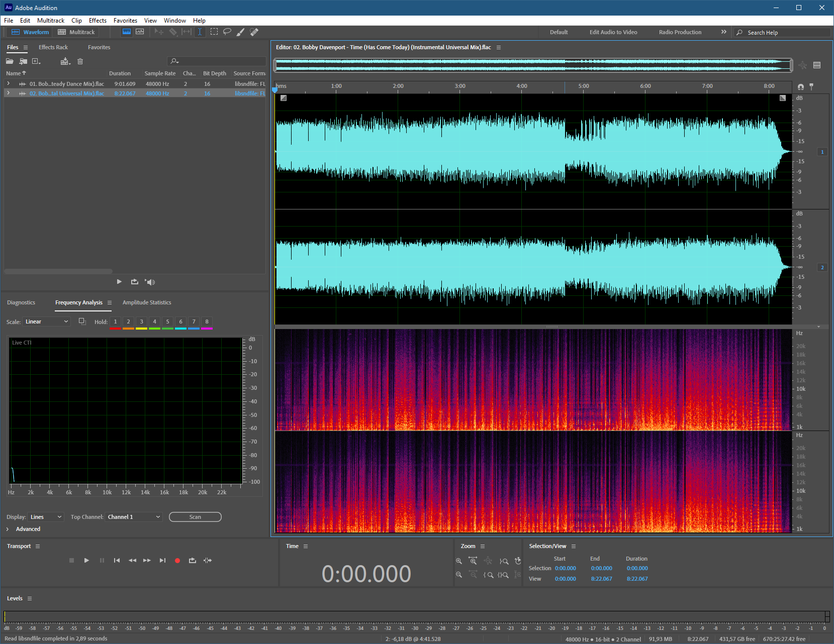Select the Paintbrush Selection tool
834x644 pixels.
pyautogui.click(x=241, y=32)
